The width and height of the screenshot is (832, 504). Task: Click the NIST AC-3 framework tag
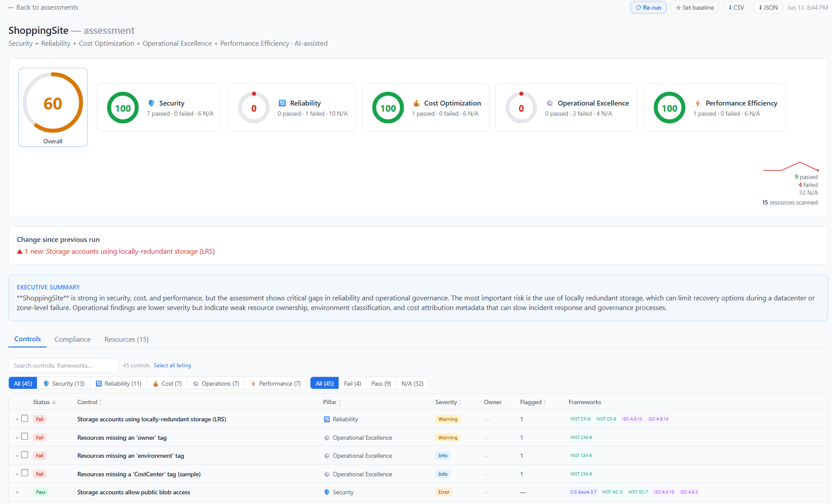(x=612, y=492)
